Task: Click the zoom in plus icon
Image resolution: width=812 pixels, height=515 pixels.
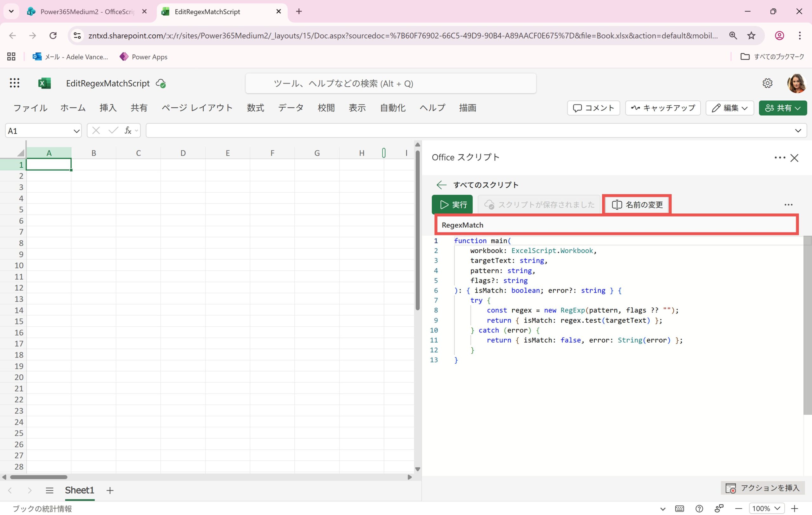Action: [x=795, y=508]
